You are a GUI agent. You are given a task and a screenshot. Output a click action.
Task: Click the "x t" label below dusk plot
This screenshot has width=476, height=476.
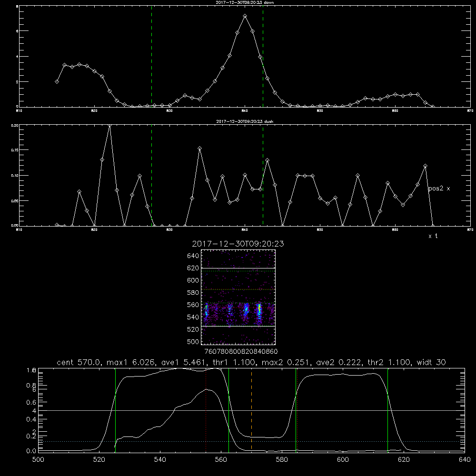pos(433,236)
